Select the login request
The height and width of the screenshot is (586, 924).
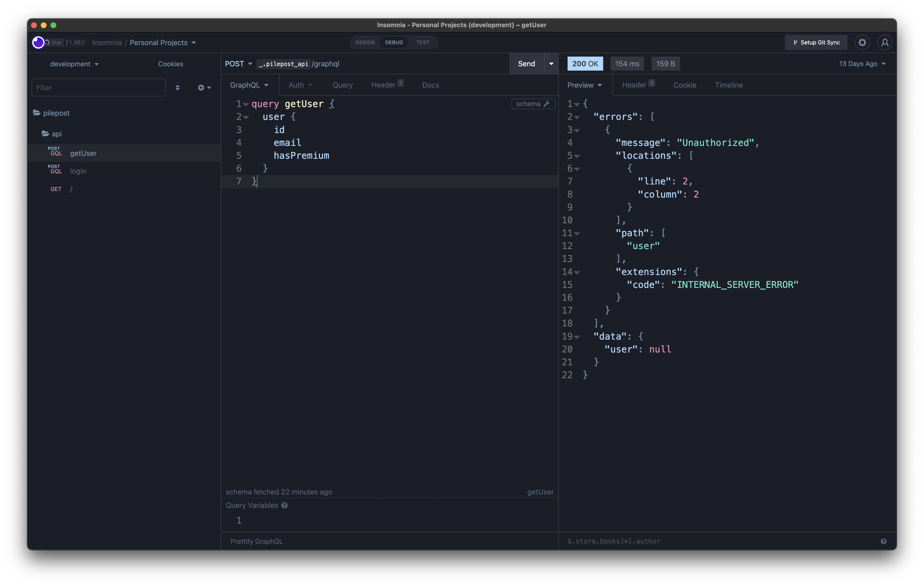click(x=124, y=171)
